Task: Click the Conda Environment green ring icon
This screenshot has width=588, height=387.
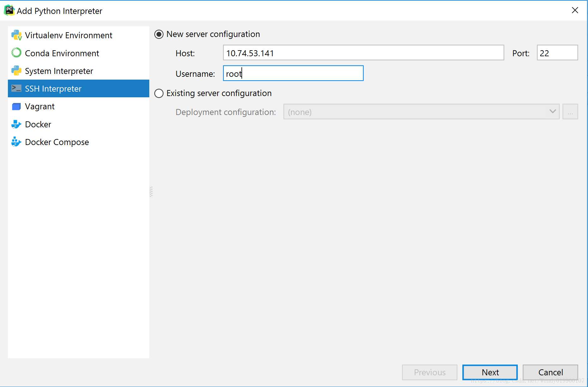Action: [x=16, y=53]
